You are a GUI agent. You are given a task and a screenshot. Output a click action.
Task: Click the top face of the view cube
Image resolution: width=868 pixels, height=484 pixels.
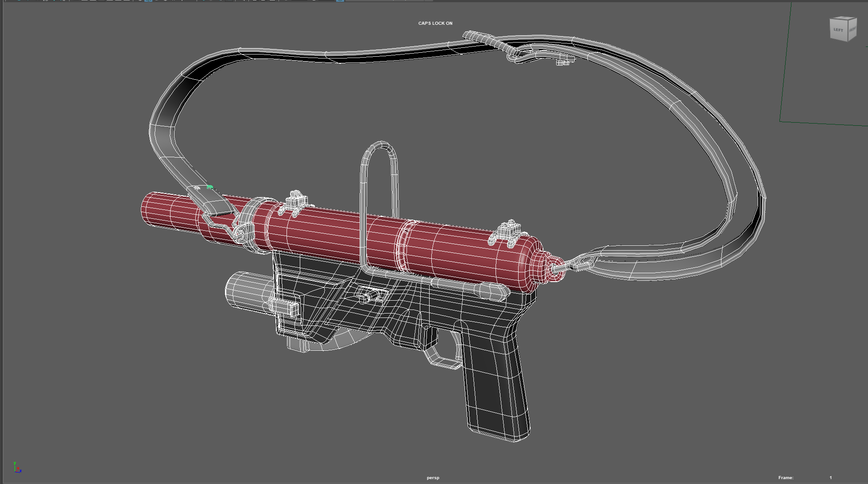point(843,19)
